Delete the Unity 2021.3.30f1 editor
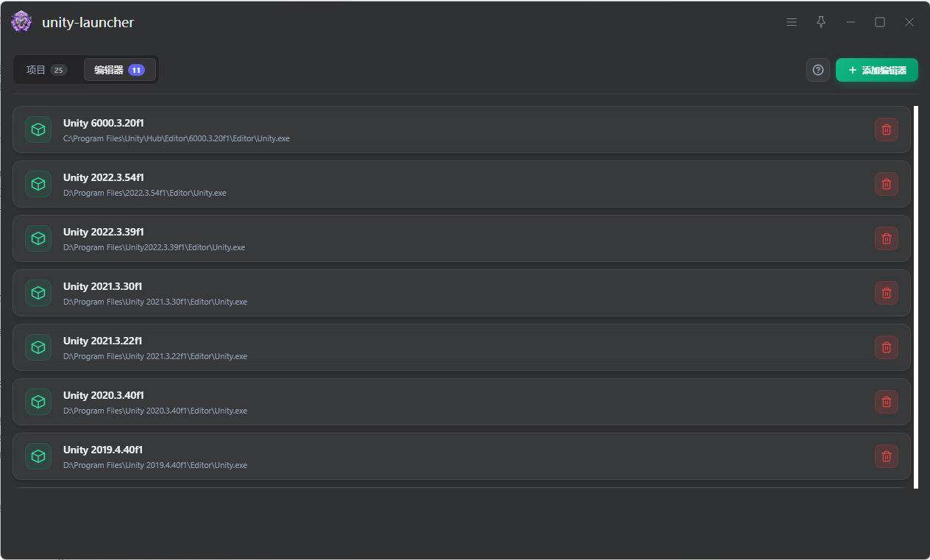The image size is (930, 560). 887,293
